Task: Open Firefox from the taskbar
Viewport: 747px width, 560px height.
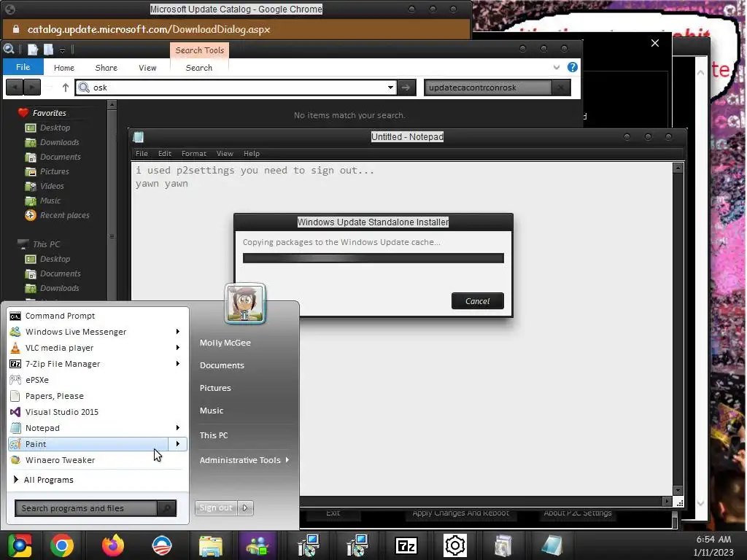Action: click(x=113, y=545)
